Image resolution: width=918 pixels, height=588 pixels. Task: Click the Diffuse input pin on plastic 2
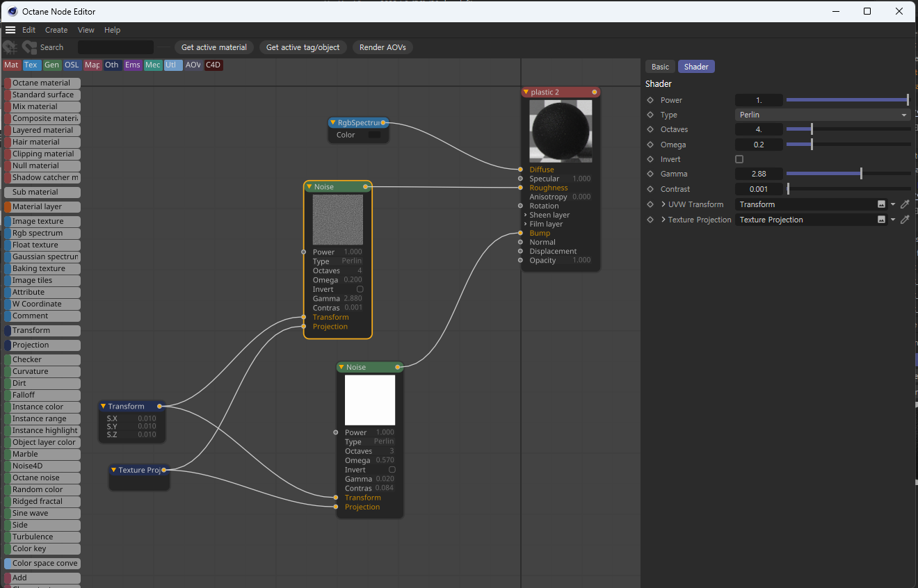click(520, 169)
